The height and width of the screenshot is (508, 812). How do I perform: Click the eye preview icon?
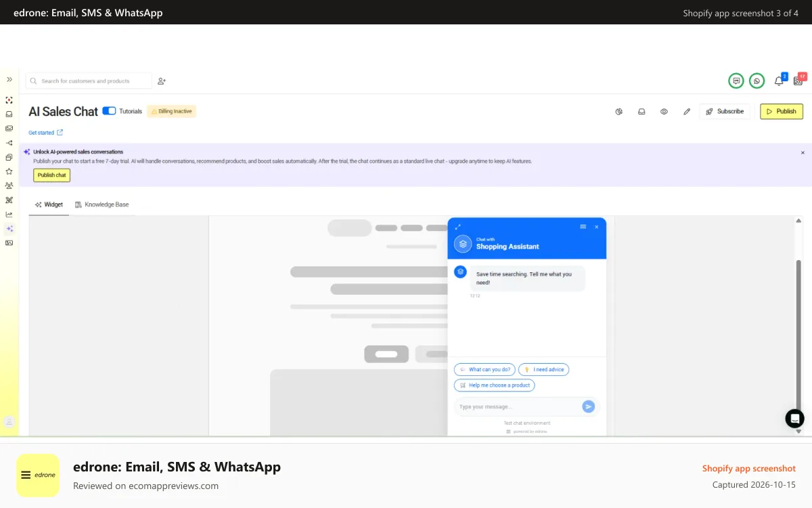[x=664, y=111]
